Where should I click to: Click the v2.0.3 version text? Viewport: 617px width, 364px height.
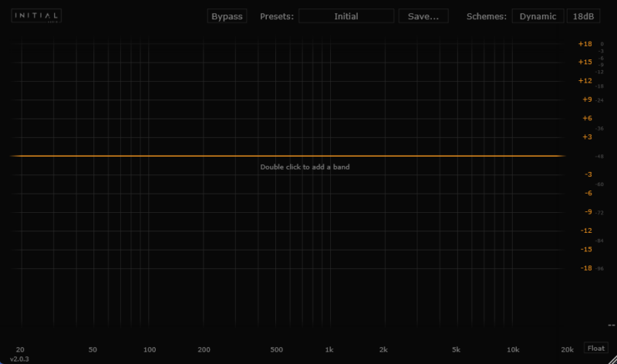19,359
